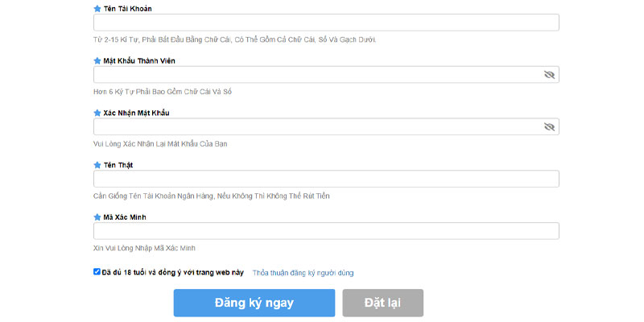Focus the Mã Xác Minh input box
Image resolution: width=644 pixels, height=322 pixels.
(326, 231)
